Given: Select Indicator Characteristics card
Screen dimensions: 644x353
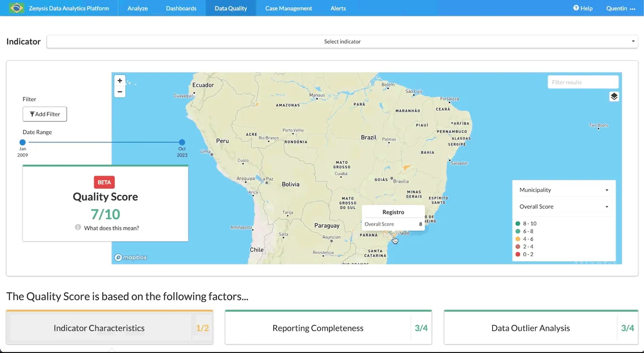Looking at the screenshot, I should (109, 328).
